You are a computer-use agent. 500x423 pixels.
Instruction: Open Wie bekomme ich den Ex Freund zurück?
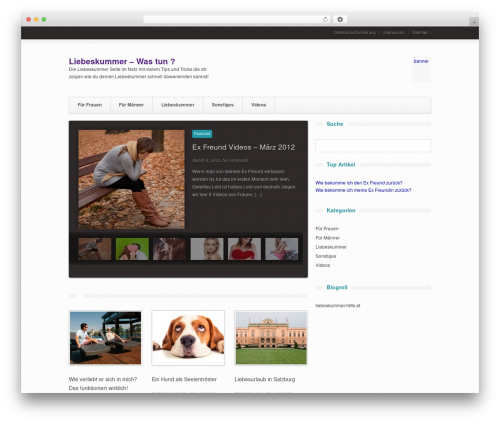[x=359, y=183]
